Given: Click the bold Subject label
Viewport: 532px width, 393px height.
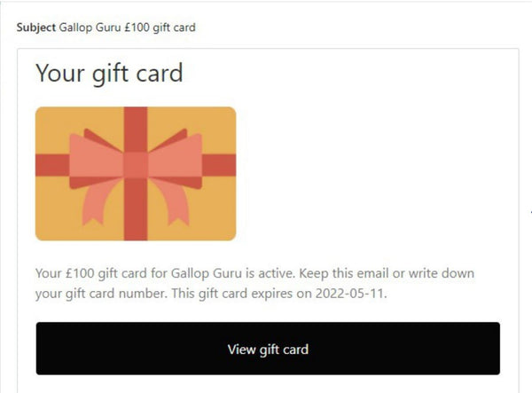Looking at the screenshot, I should 36,28.
